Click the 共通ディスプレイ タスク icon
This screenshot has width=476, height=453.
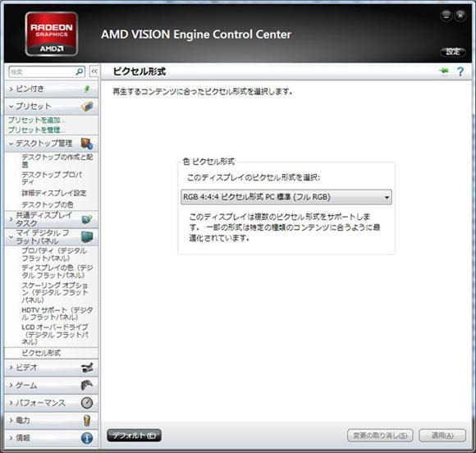click(87, 219)
